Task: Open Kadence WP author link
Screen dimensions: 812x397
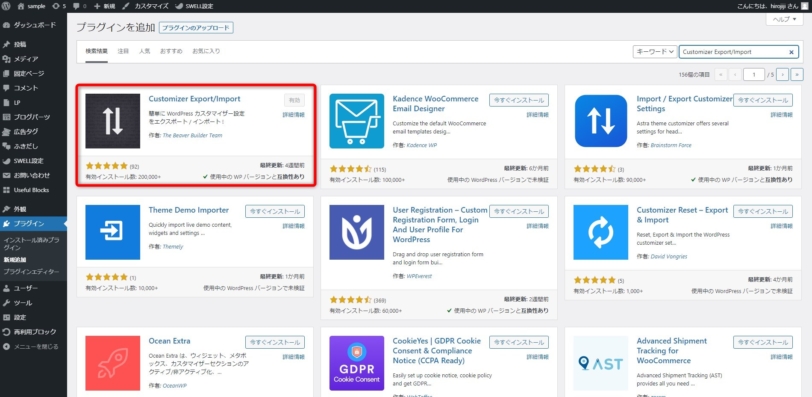Action: point(422,145)
